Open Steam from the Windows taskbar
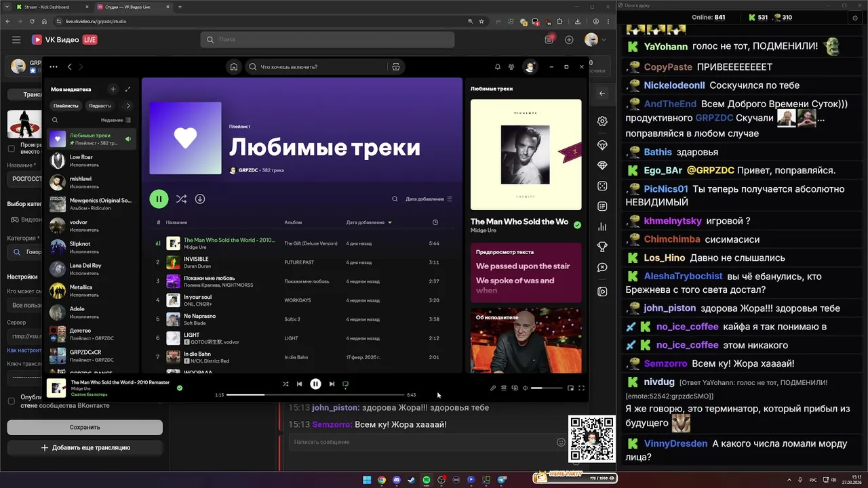The image size is (868, 488). [x=411, y=480]
